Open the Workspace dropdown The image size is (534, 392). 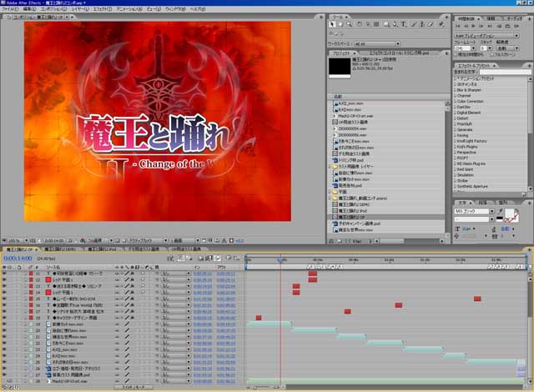[x=377, y=43]
